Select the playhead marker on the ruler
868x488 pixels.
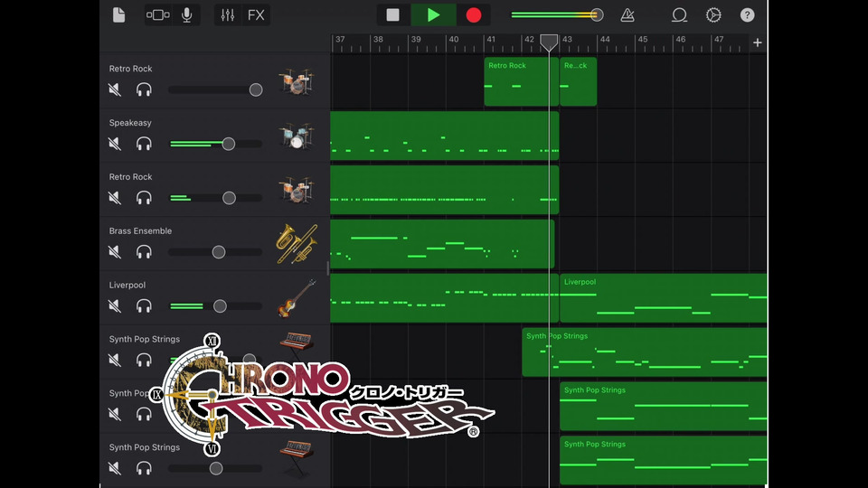click(549, 42)
